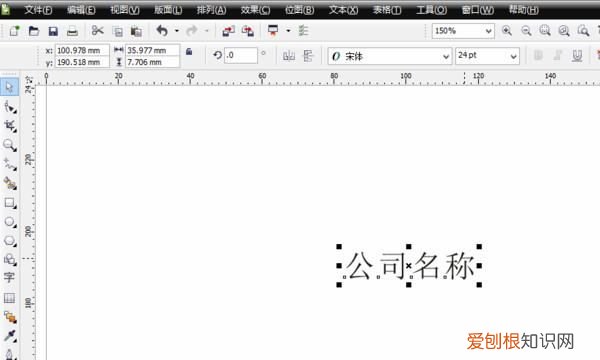Screen dimensions: 600x360
Task: Select the Polygon tool
Action: (x=10, y=241)
